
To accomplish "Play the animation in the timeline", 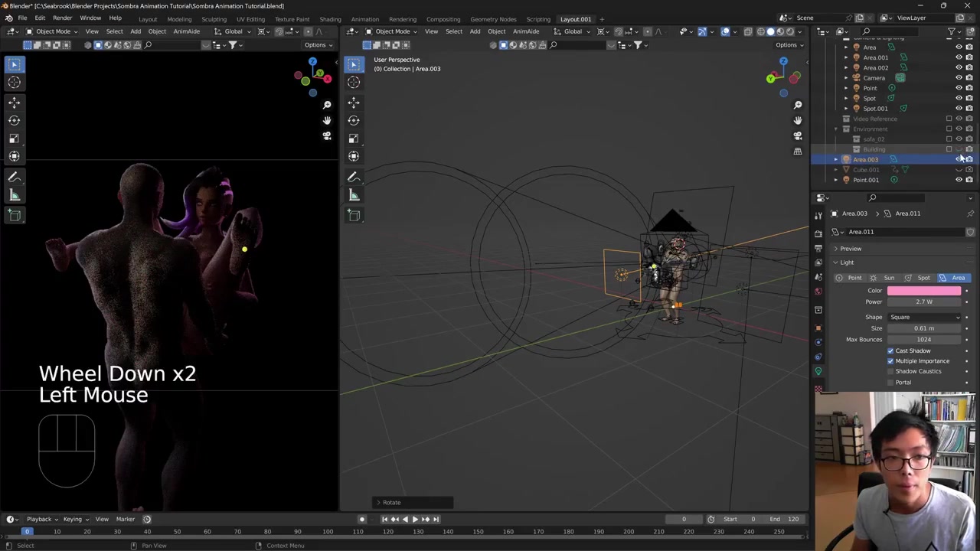I will click(x=415, y=519).
